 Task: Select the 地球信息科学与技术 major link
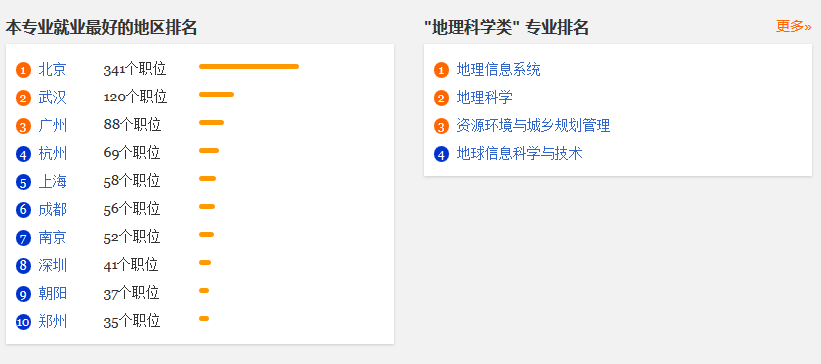tap(519, 153)
